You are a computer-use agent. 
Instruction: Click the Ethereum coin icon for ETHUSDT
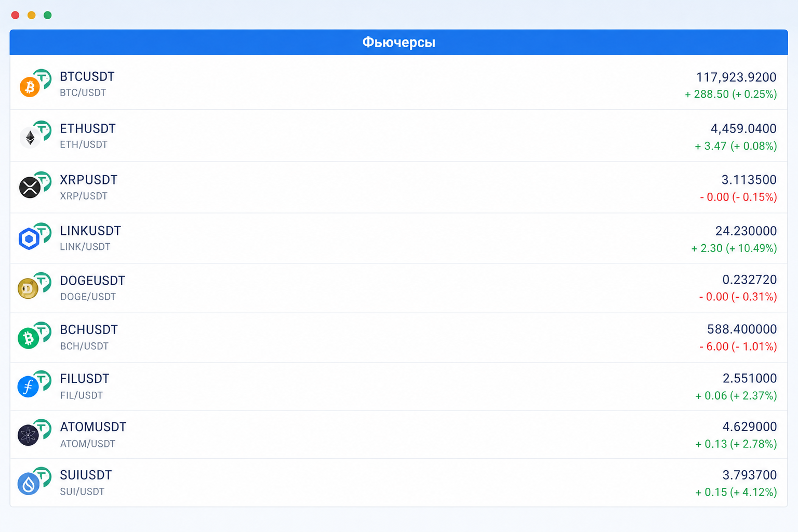(30, 138)
